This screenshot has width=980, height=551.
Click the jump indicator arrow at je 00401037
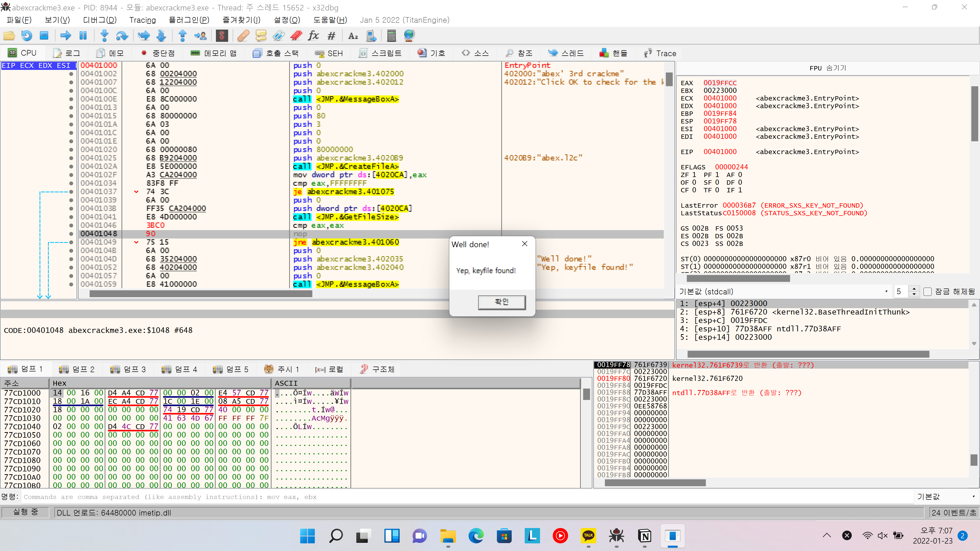point(136,192)
